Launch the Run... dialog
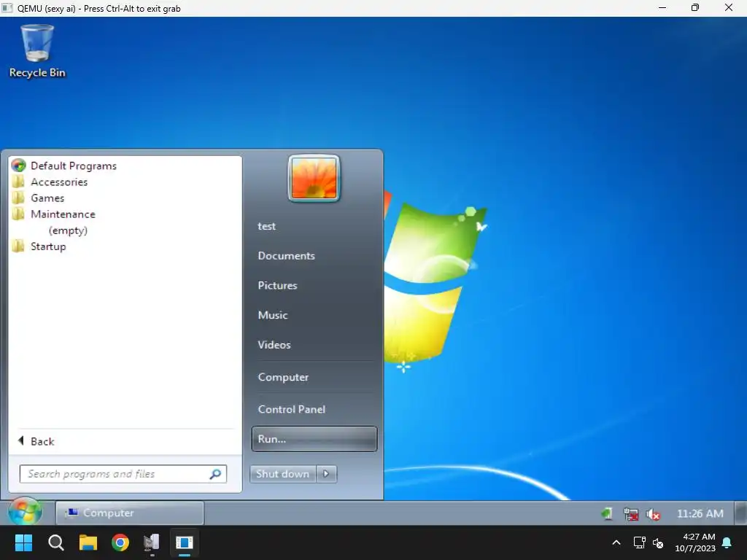Image resolution: width=747 pixels, height=560 pixels. pyautogui.click(x=314, y=438)
